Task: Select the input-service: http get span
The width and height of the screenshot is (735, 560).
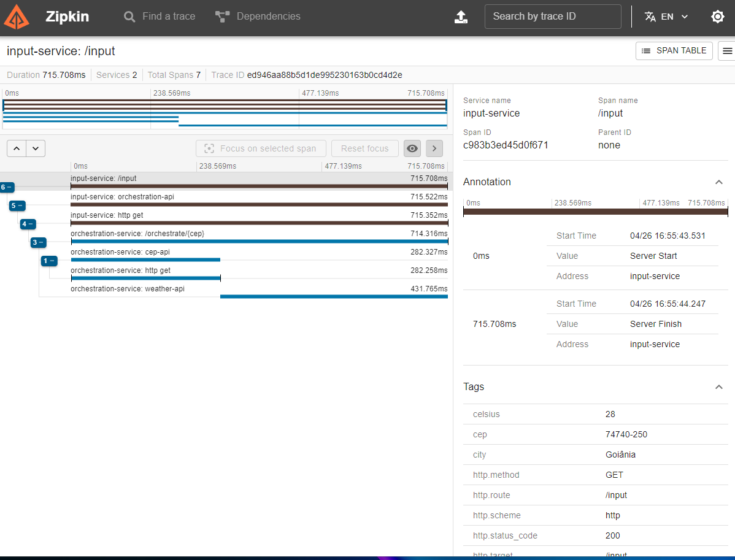Action: pyautogui.click(x=259, y=218)
